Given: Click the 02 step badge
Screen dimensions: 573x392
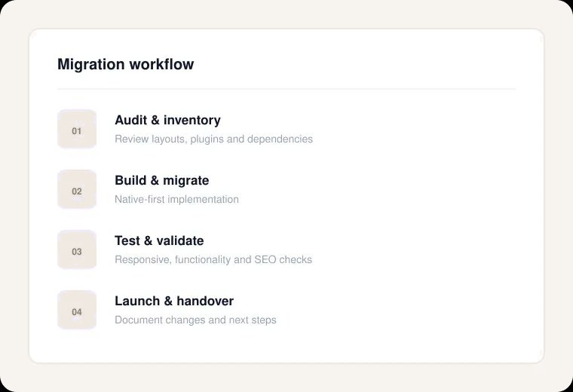Looking at the screenshot, I should (x=77, y=189).
